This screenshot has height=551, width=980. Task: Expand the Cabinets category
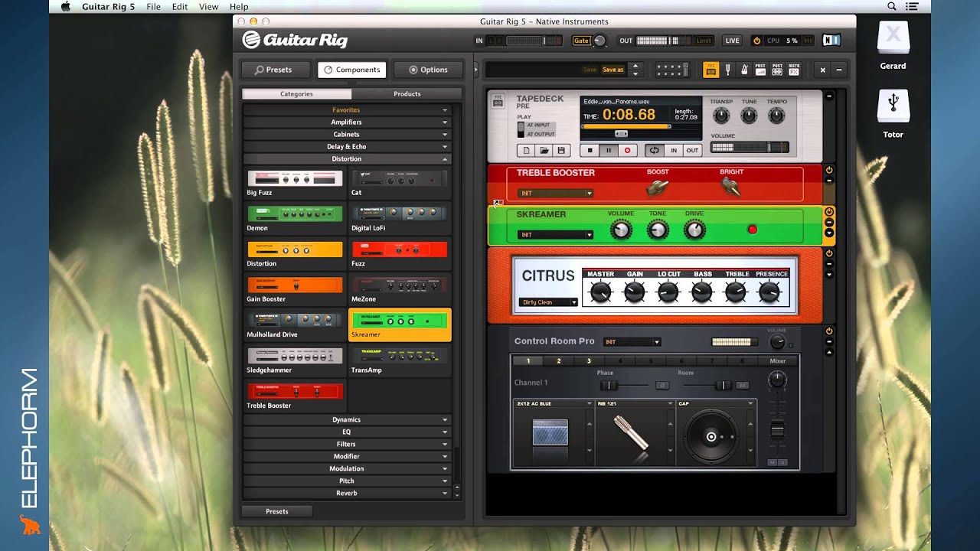347,135
